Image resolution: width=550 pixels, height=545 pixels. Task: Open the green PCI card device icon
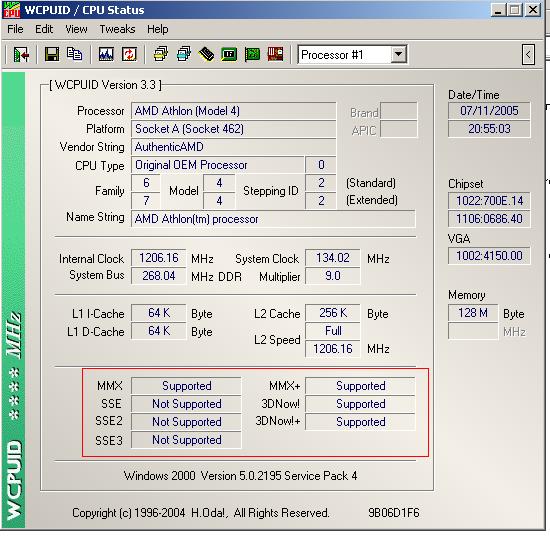252,54
